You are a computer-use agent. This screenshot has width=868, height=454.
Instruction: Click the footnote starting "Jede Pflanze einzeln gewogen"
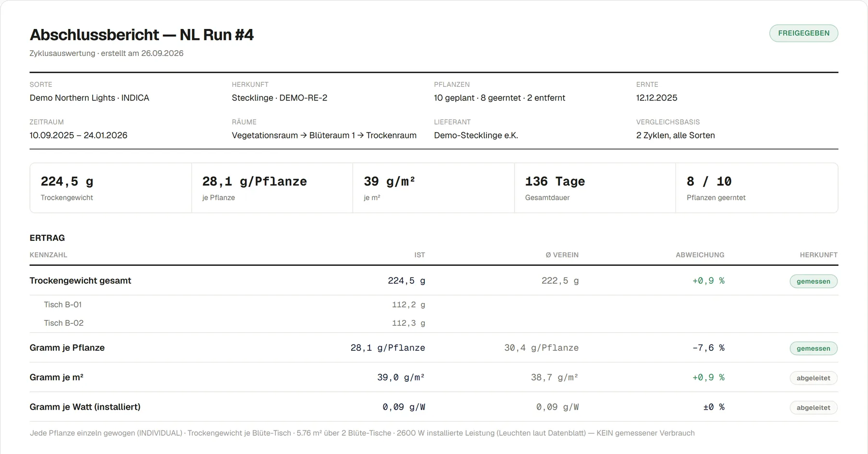(362, 433)
